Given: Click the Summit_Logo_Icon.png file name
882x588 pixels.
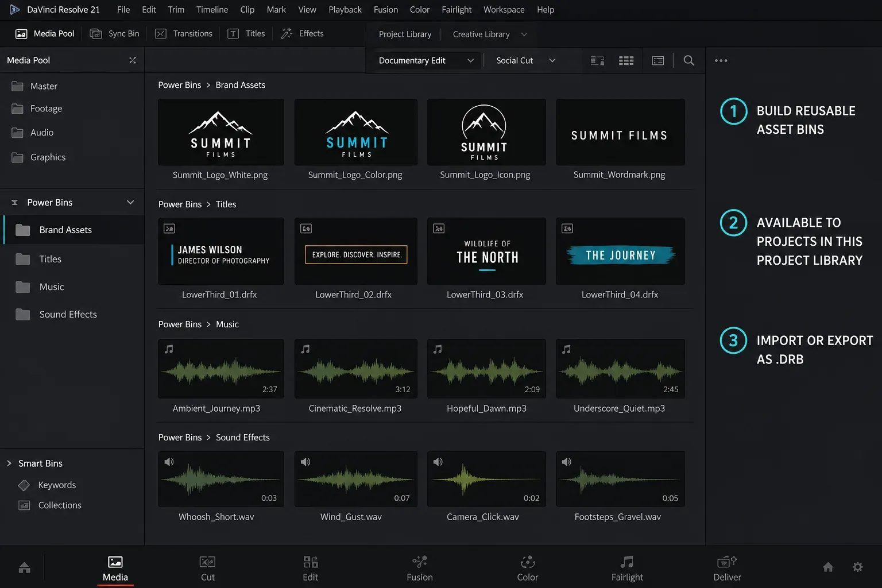Looking at the screenshot, I should tap(485, 175).
